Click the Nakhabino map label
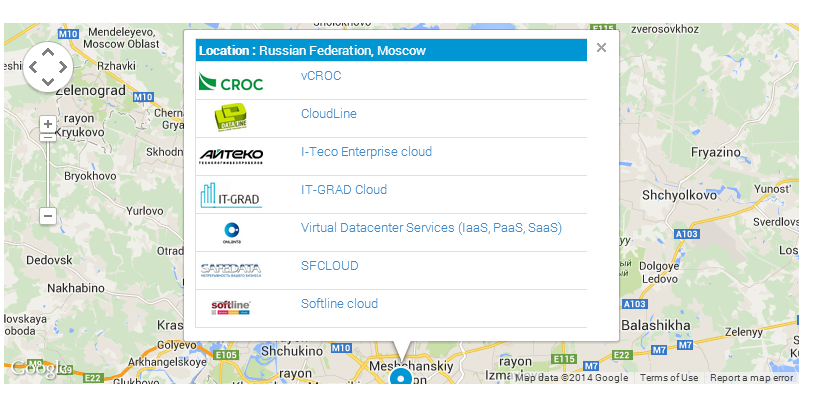The width and height of the screenshot is (821, 399). [x=76, y=288]
